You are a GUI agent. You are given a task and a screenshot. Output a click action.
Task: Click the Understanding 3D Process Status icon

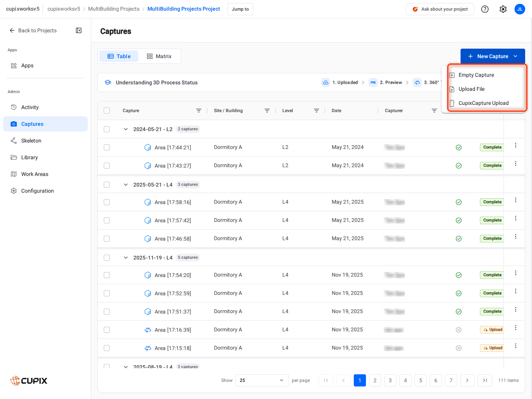(x=108, y=82)
